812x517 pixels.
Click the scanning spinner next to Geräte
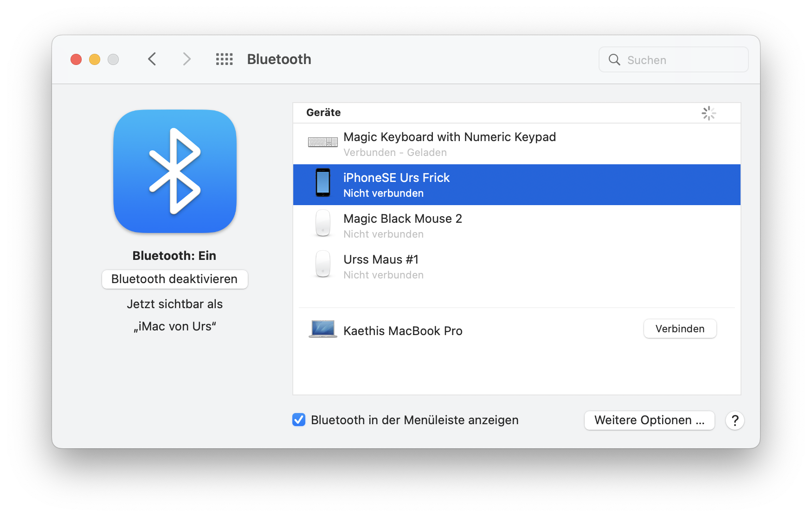[x=709, y=113]
